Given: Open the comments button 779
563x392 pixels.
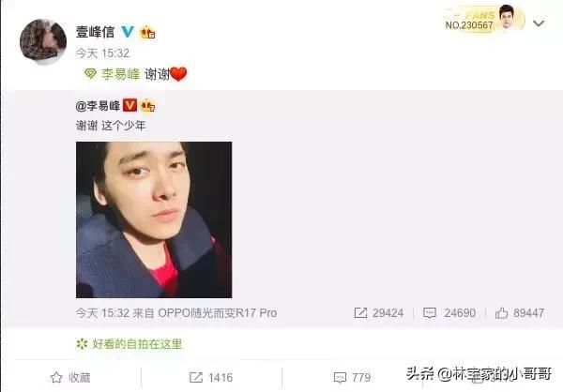Looking at the screenshot, I should tap(352, 378).
